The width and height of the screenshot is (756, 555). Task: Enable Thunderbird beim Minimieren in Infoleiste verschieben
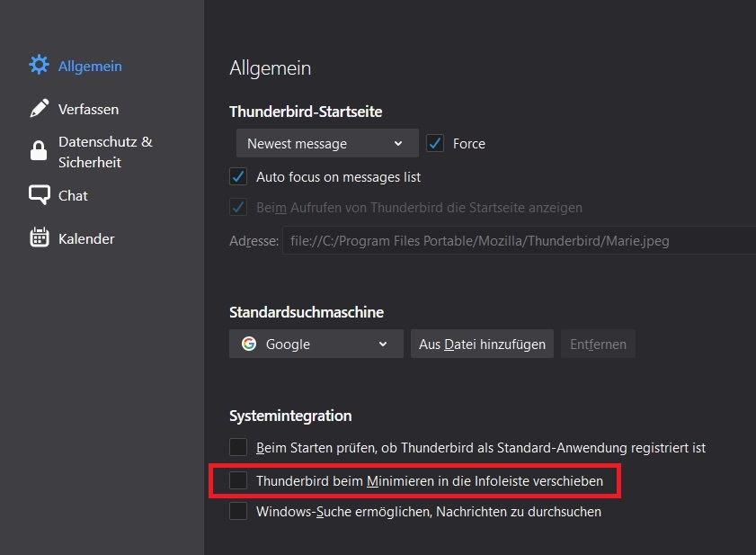point(238,481)
